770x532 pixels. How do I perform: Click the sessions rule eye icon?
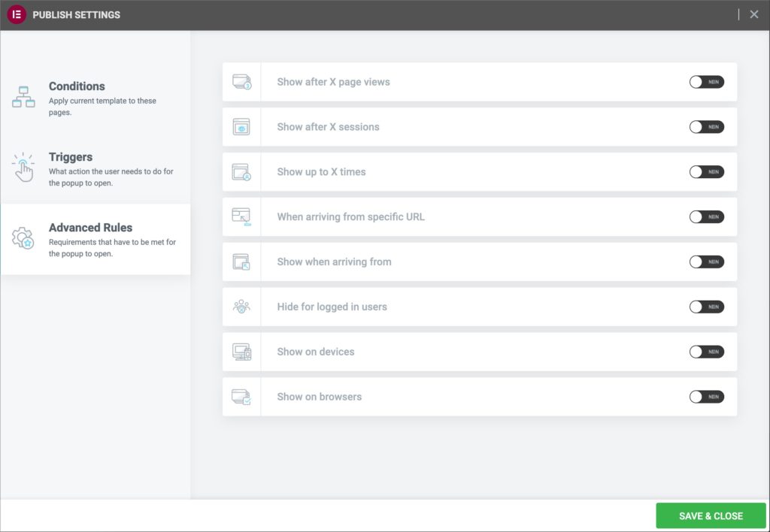click(x=241, y=127)
